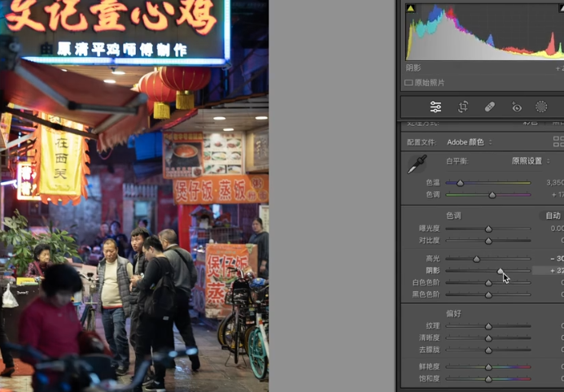Click the 对比度 slider handle
Image resolution: width=564 pixels, height=392 pixels.
[488, 241]
